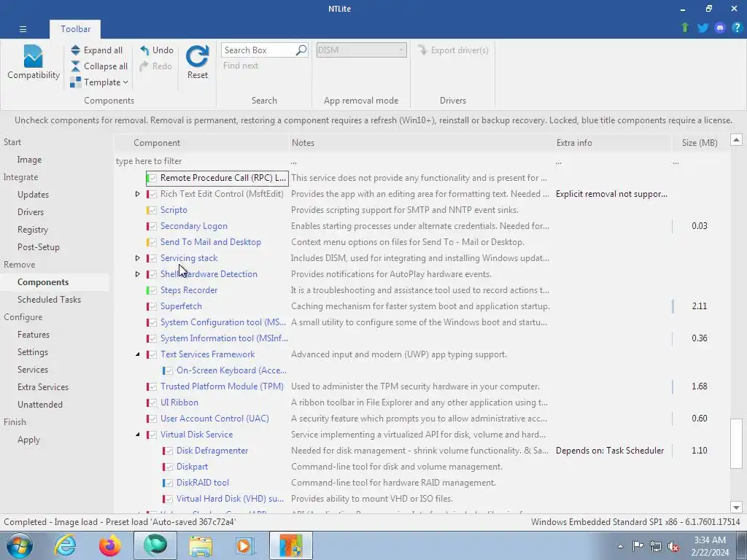Open the Template dropdown
This screenshot has width=747, height=560.
point(99,82)
